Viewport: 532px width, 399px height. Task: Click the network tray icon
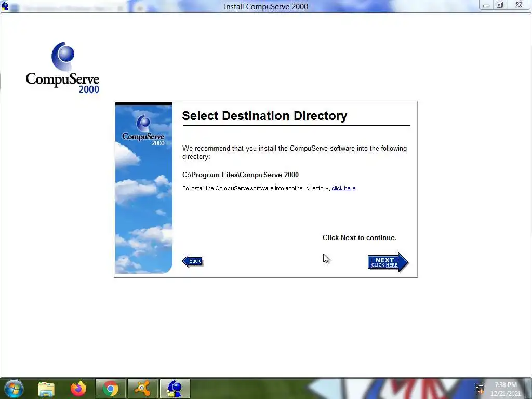(x=480, y=389)
